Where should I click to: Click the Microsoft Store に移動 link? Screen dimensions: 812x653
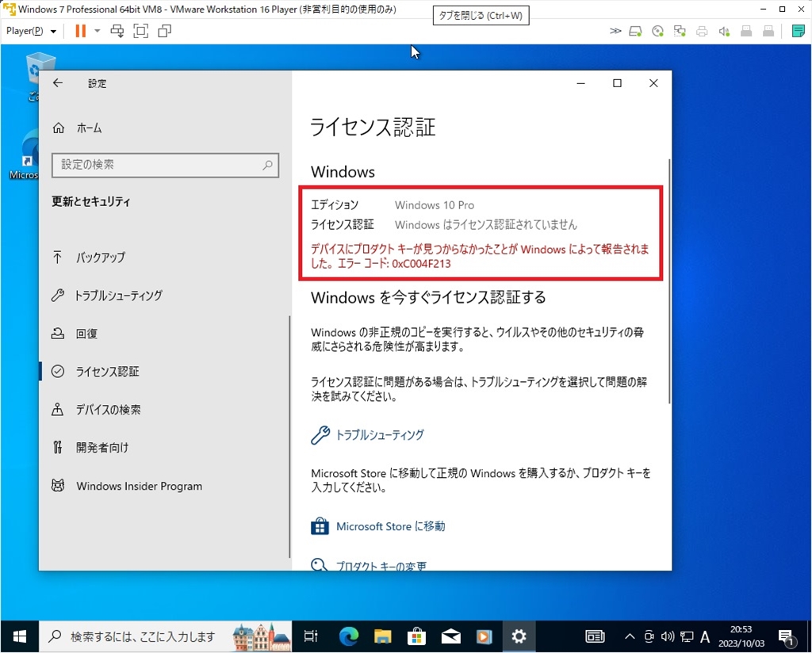coord(378,527)
